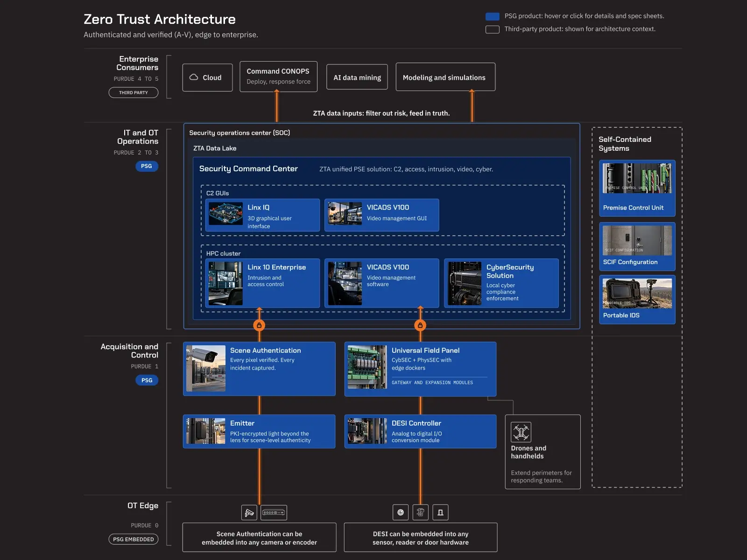Viewport: 747px width, 560px height.
Task: Click the Drones and handhelds box
Action: coord(543,452)
